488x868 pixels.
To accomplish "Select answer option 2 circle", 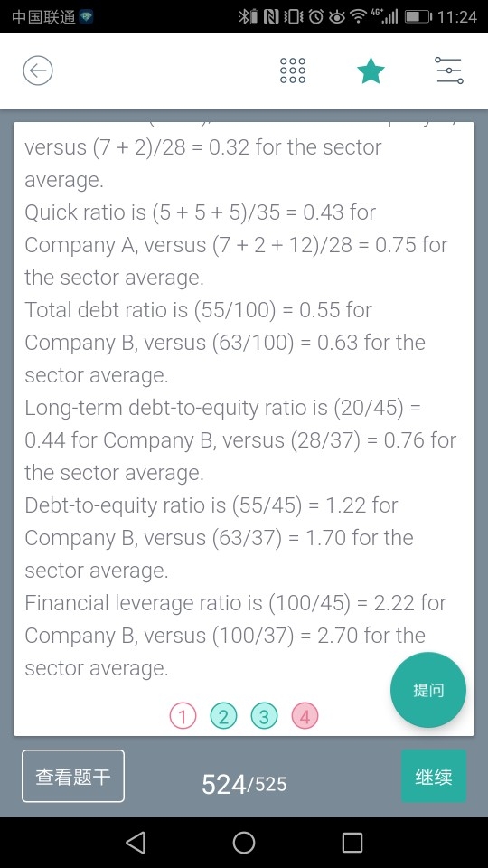I will 223,716.
